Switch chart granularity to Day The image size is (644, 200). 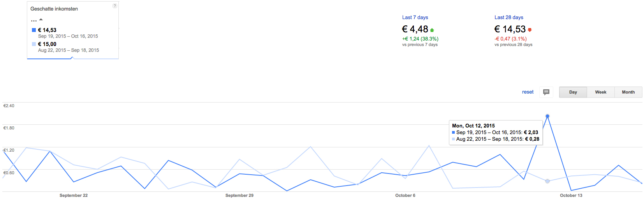(x=573, y=92)
